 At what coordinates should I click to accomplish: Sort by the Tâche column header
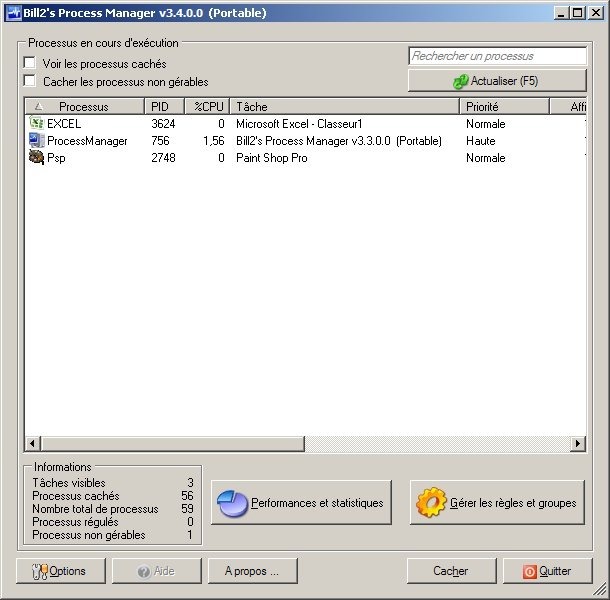[x=345, y=106]
